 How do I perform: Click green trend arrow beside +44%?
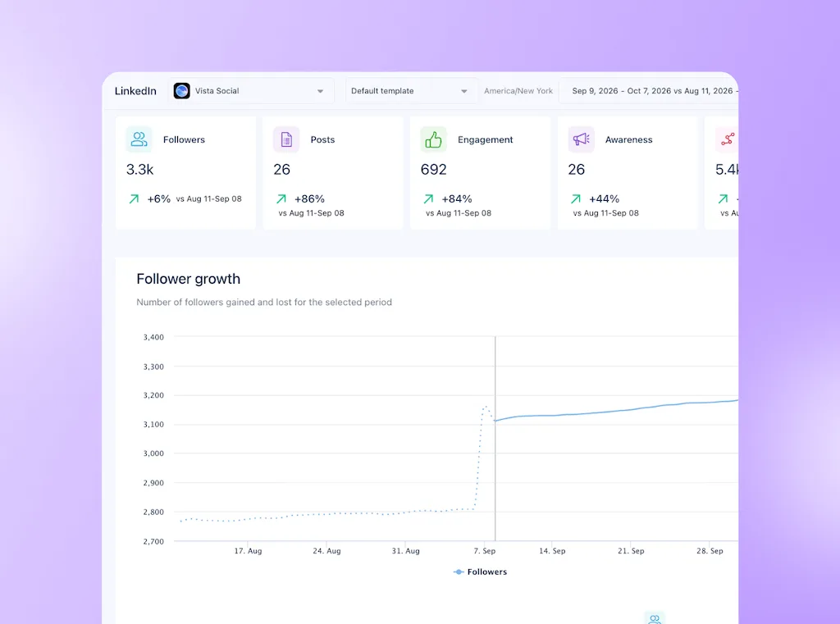pyautogui.click(x=576, y=198)
